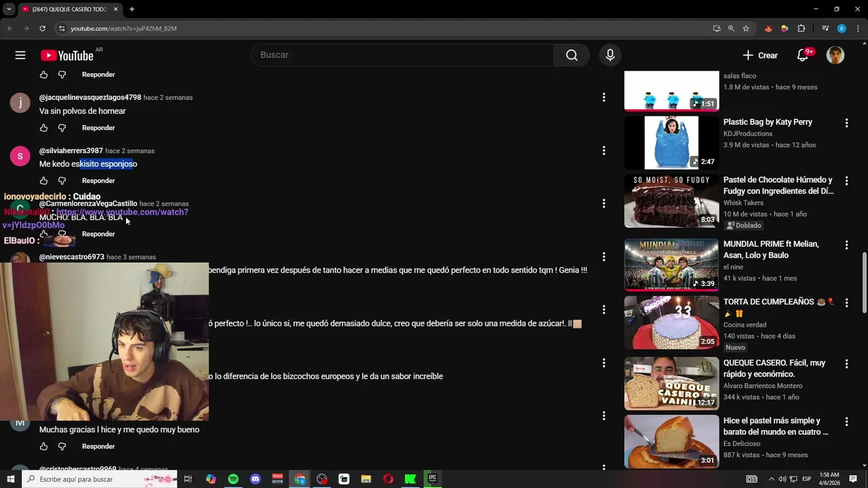
Task: Open more options for MUNDIAL PRIME video
Action: [x=846, y=245]
